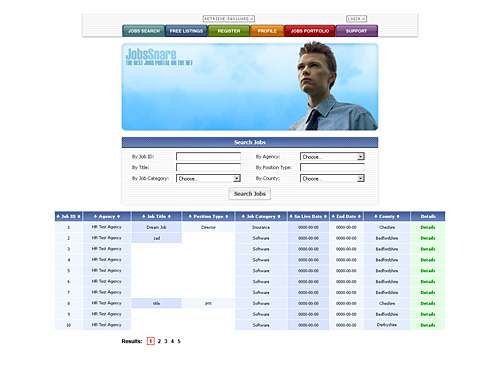Click sort arrow left of Job Title header
Screen dimensions: 500x375
pos(144,216)
